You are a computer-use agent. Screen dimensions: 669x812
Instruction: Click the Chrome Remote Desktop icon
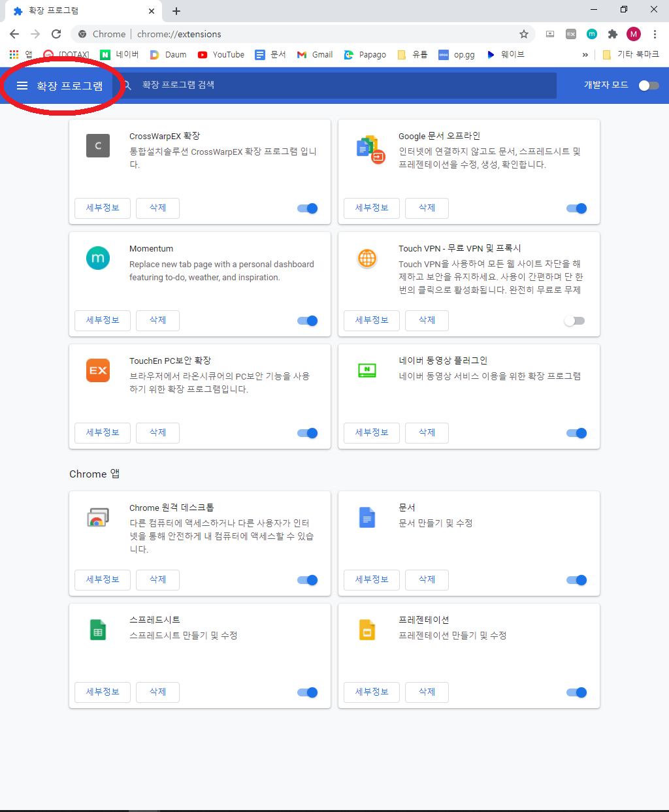tap(98, 517)
